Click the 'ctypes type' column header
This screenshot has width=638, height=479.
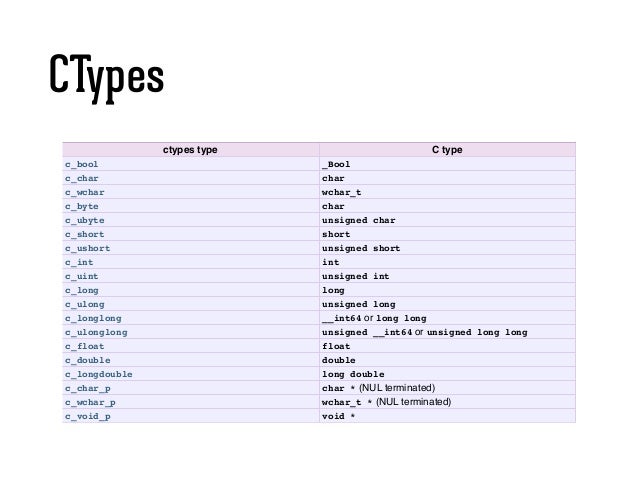(190, 150)
